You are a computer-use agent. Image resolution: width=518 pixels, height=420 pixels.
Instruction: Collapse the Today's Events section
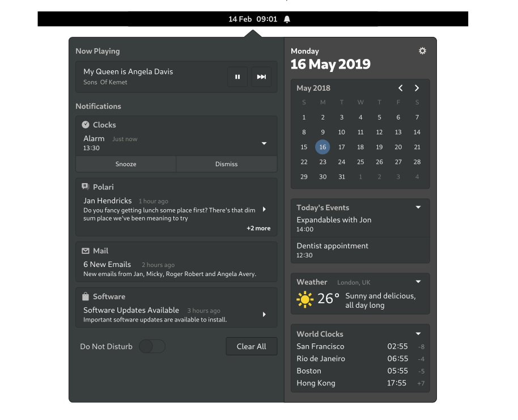[418, 207]
